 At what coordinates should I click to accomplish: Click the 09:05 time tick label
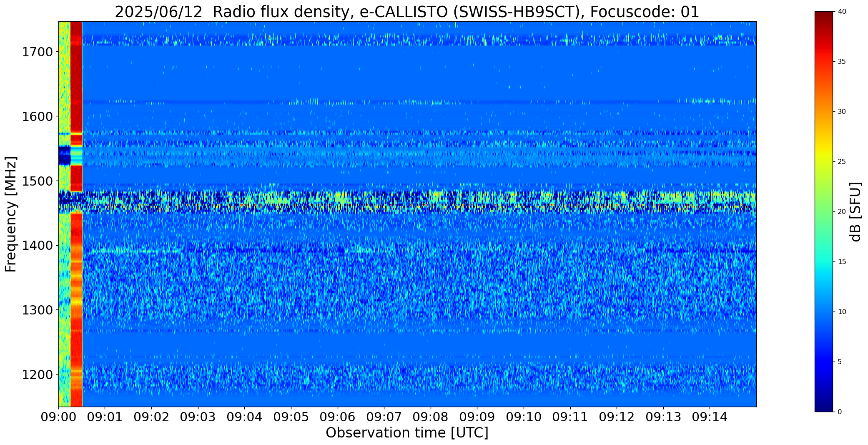pos(291,417)
